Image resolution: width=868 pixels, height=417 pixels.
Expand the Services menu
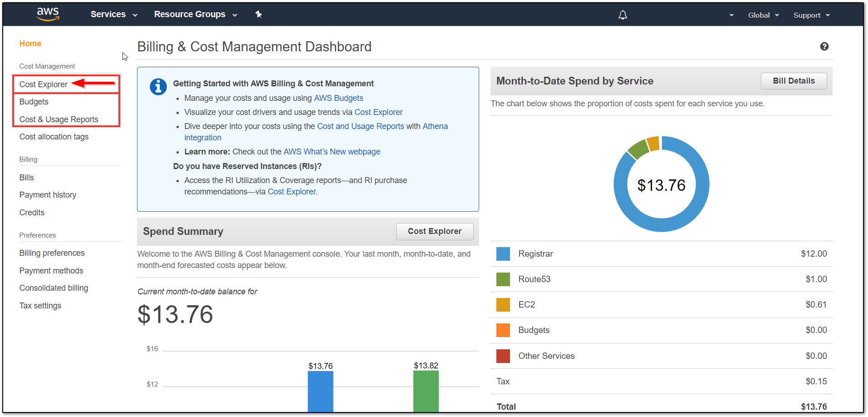(114, 15)
